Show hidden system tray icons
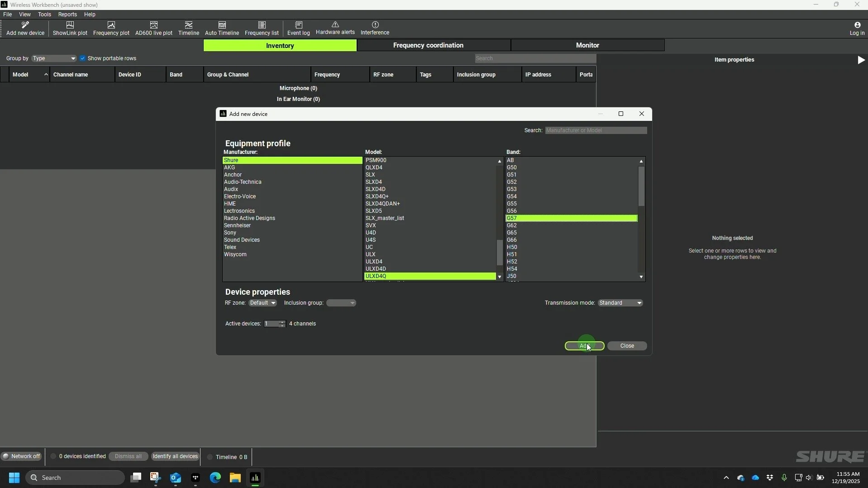Screen dimensions: 868x488 pyautogui.click(x=726, y=478)
